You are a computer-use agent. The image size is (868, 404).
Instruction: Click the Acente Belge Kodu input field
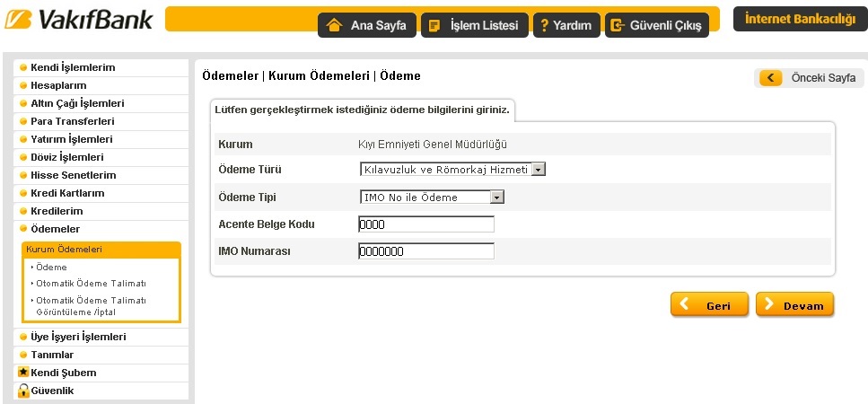pyautogui.click(x=425, y=224)
